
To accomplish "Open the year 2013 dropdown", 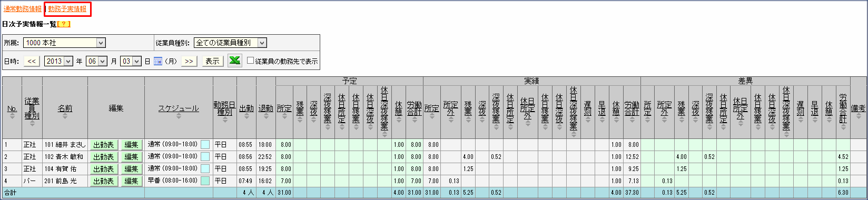I will (x=58, y=62).
